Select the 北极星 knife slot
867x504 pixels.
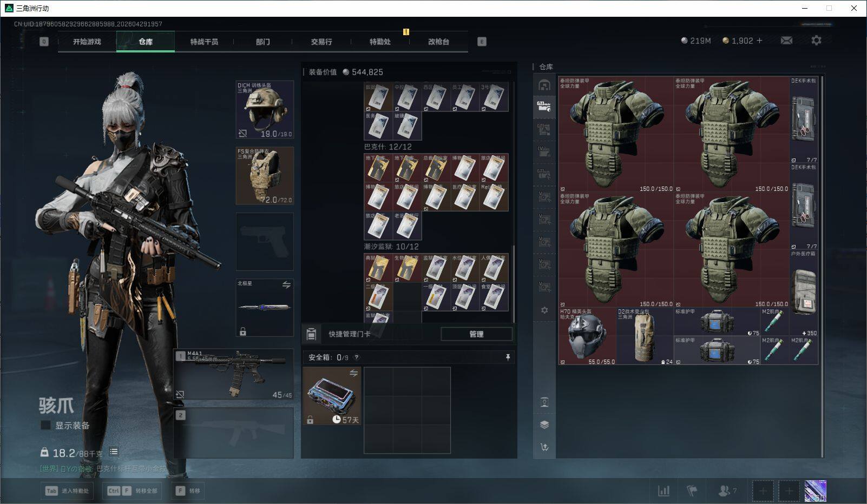265,308
